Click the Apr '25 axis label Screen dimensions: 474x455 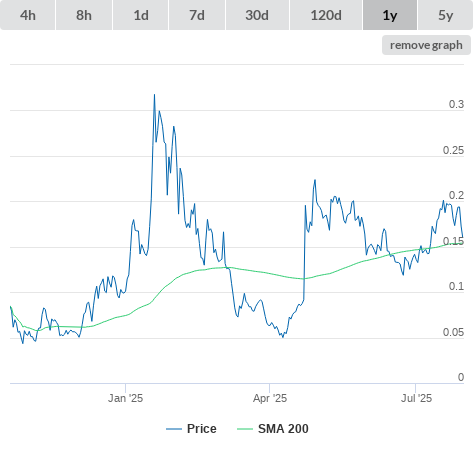(270, 398)
